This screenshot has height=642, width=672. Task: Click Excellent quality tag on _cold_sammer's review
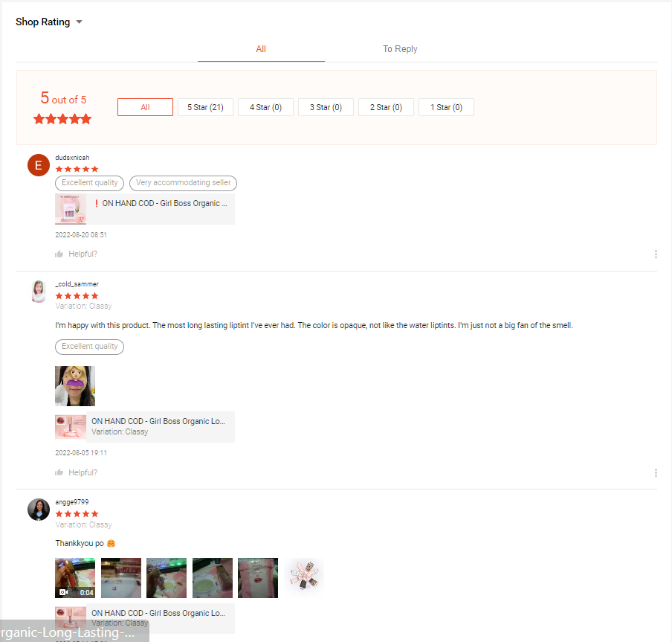[x=89, y=347]
